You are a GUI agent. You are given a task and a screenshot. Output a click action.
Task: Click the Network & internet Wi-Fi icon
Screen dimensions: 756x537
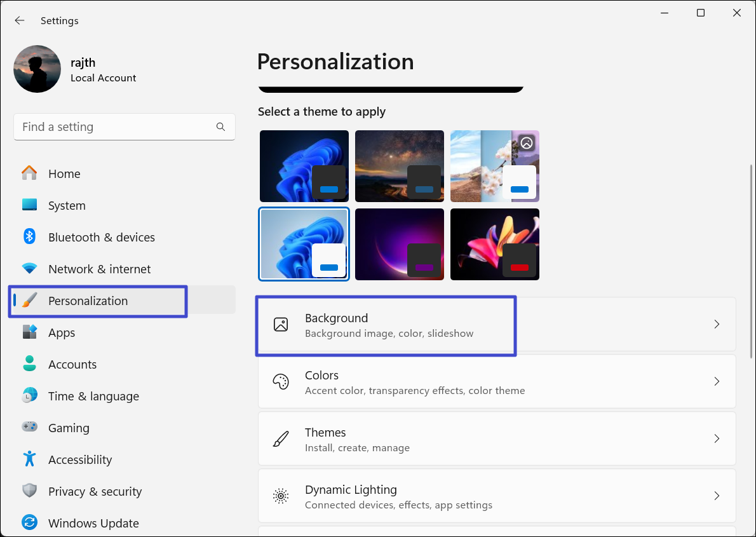click(x=29, y=269)
